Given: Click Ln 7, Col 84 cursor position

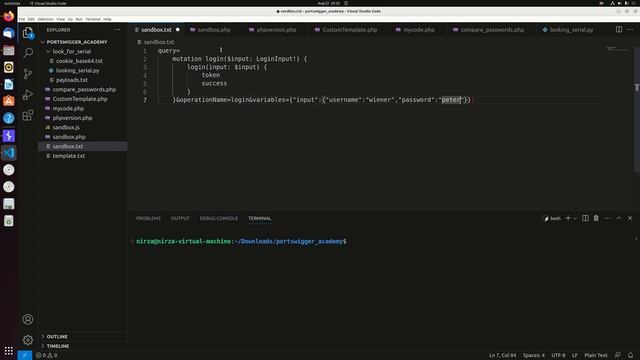Looking at the screenshot, I should (502, 356).
